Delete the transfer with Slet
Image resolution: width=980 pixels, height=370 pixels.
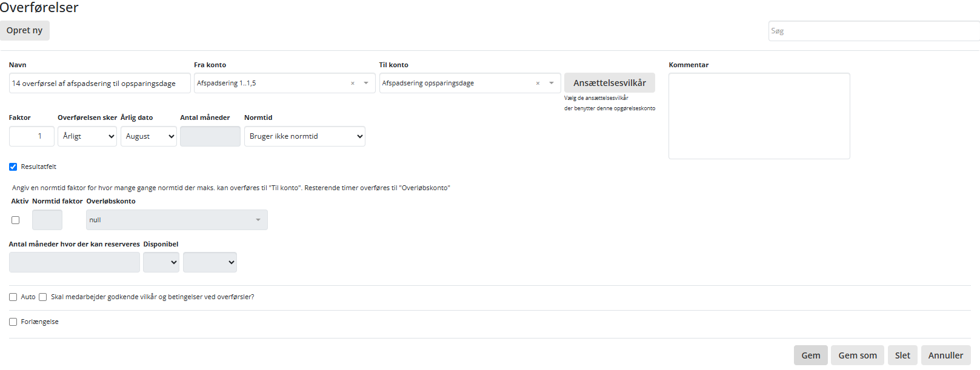[x=902, y=355]
